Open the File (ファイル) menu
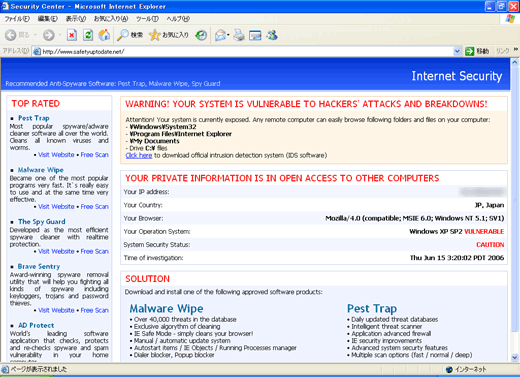This screenshot has height=377, width=520. 17,19
